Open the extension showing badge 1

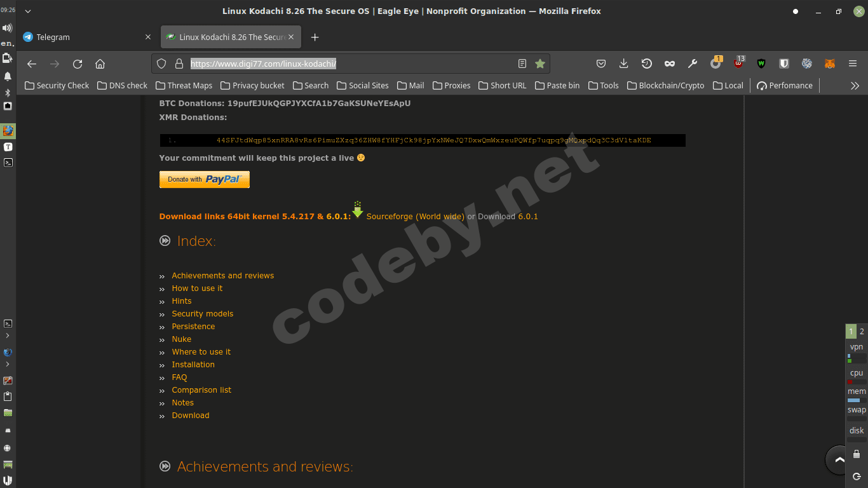click(716, 63)
